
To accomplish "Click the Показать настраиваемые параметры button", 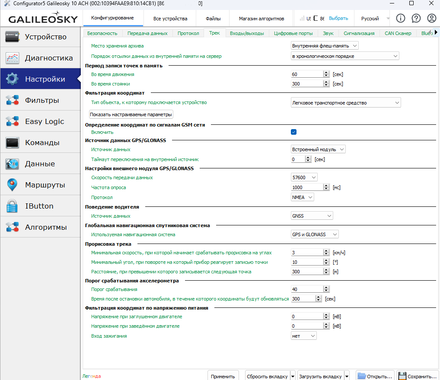I will point(131,114).
